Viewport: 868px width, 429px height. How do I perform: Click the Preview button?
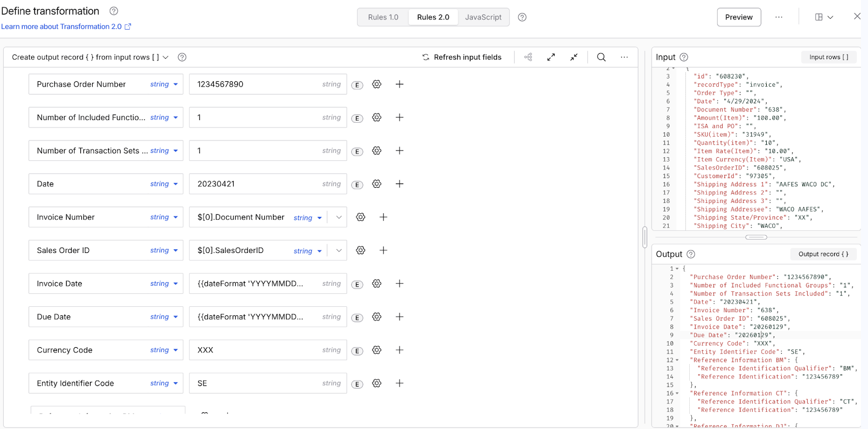(x=739, y=17)
